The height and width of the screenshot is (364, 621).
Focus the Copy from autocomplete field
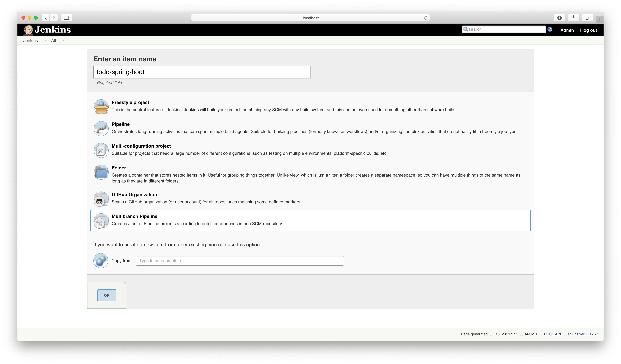240,261
